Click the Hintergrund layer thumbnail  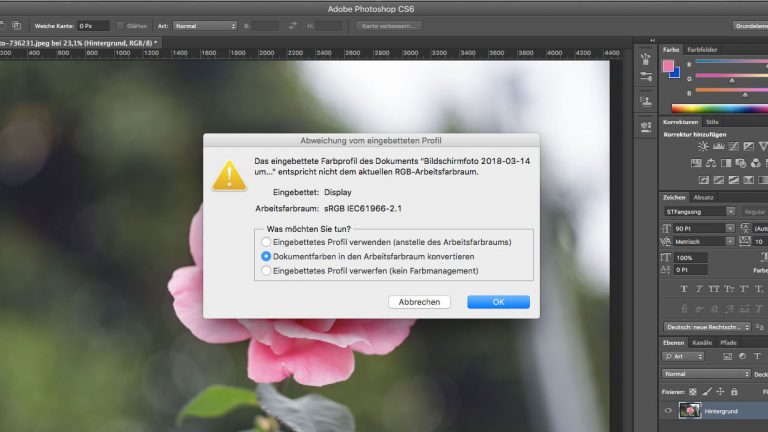point(689,410)
